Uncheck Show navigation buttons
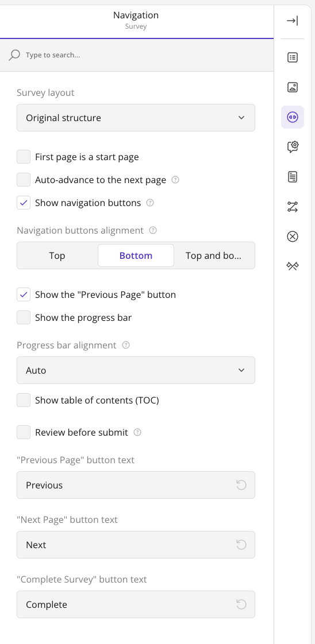Screen dimensions: 315x644 pyautogui.click(x=24, y=203)
